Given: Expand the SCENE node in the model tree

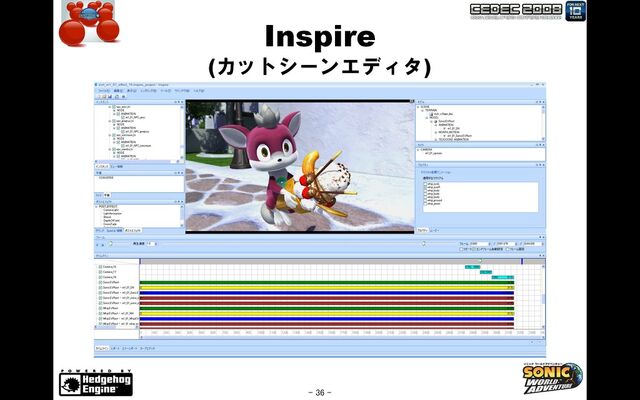Looking at the screenshot, I should coord(418,107).
